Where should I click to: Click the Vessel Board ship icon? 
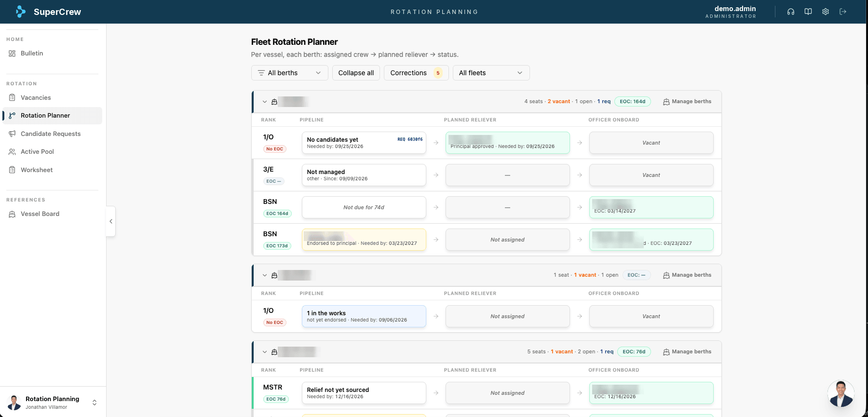point(12,214)
